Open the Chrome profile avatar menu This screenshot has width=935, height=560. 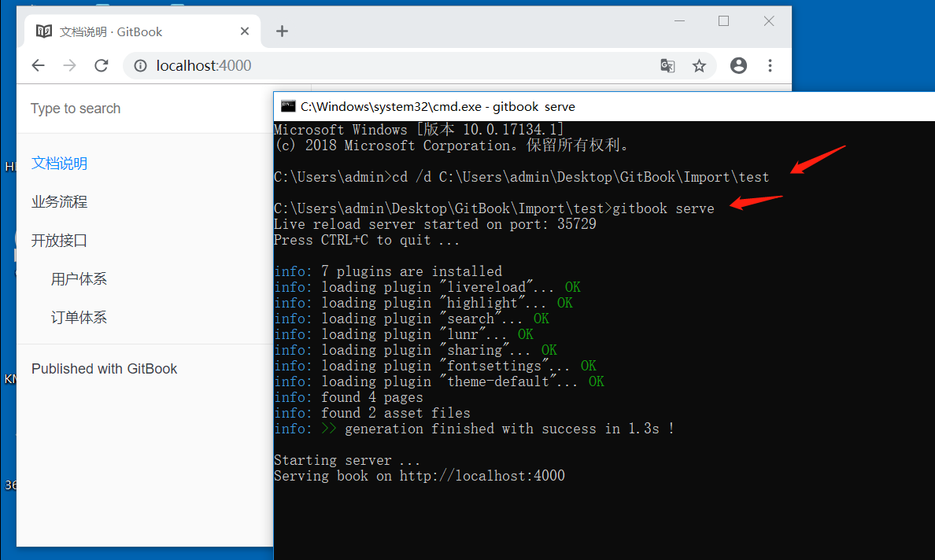(738, 65)
